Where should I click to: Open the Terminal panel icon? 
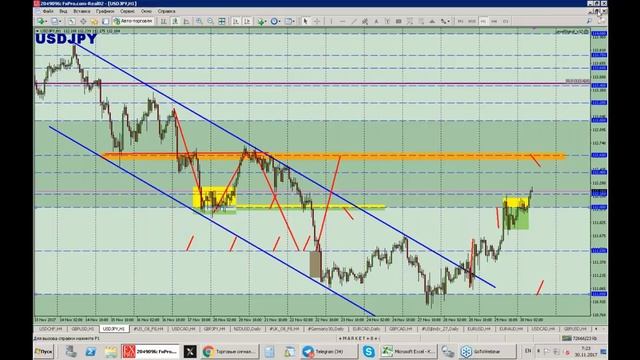point(106,21)
